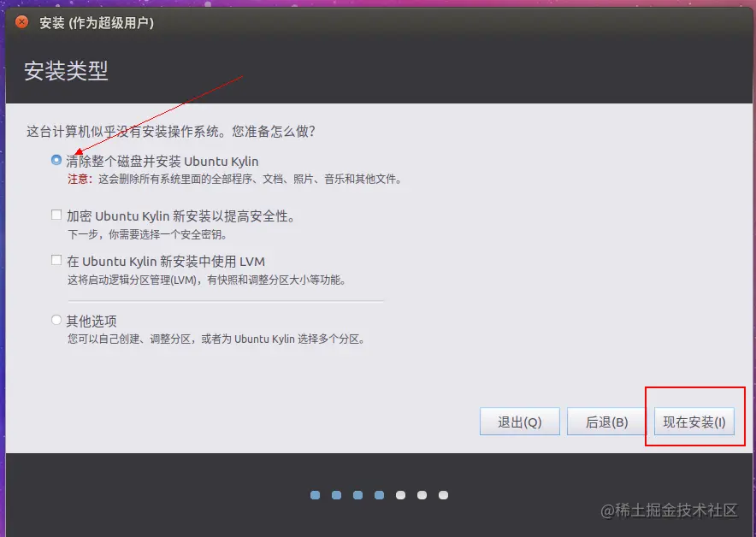Enable the 加密 Ubuntu Kylin encryption checkbox
Screen dimensions: 756x537
(56, 215)
